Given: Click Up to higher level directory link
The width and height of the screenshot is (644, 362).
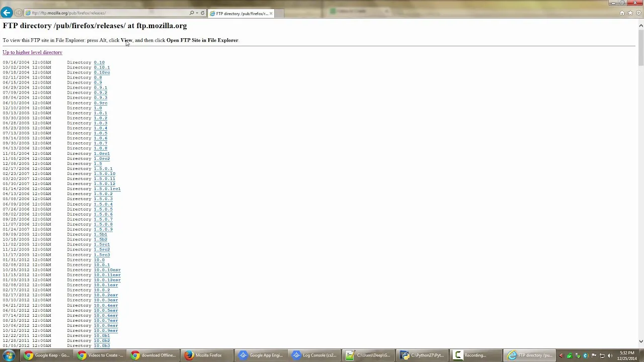Looking at the screenshot, I should [32, 52].
